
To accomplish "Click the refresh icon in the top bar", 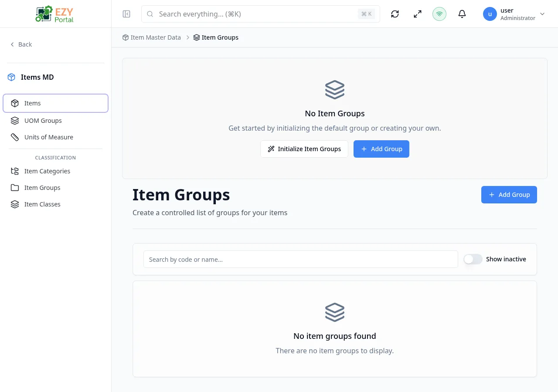I will coord(395,14).
